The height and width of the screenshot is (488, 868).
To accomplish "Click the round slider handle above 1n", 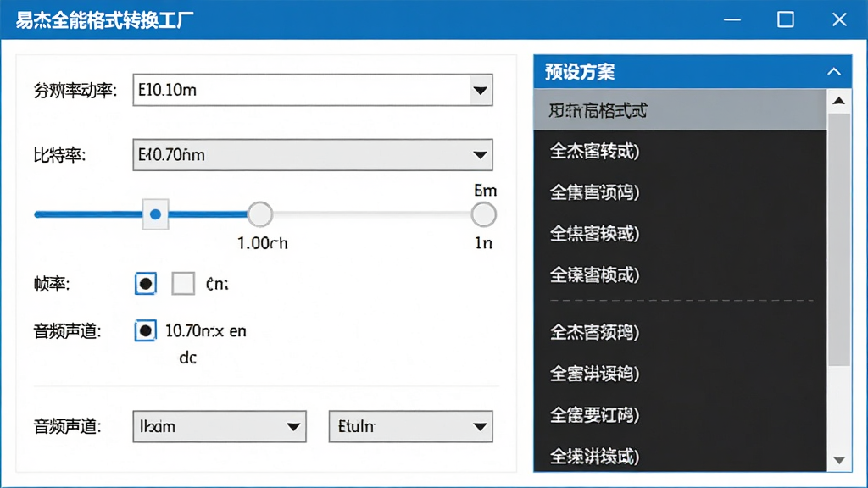I will [x=483, y=214].
